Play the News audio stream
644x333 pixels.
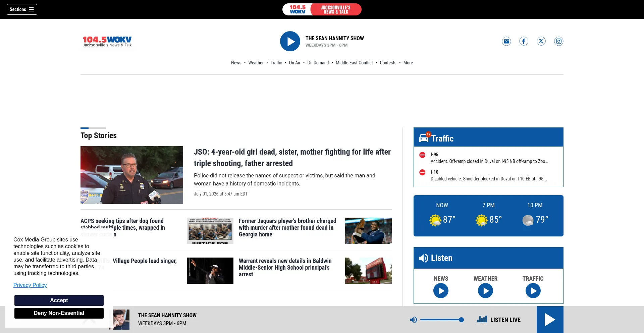tap(441, 291)
